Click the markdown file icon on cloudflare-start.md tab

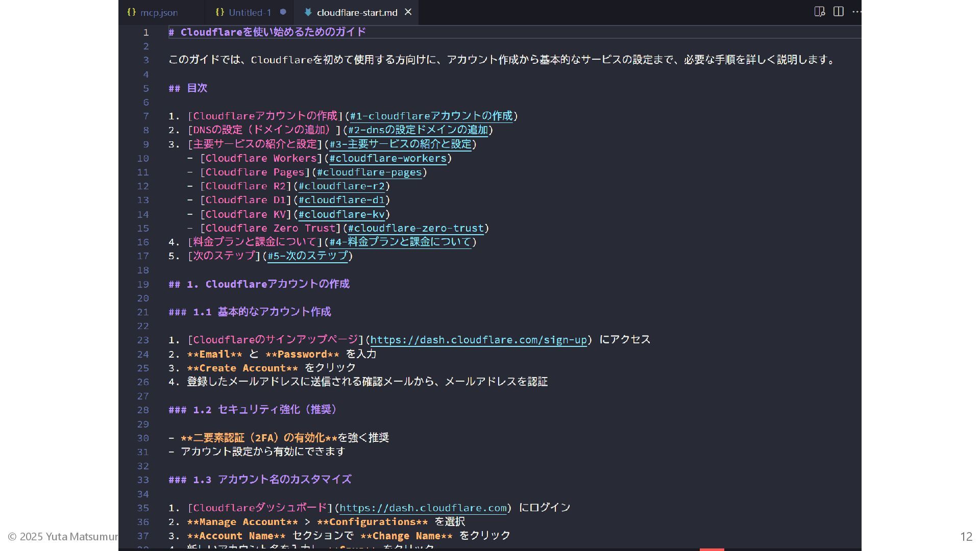click(x=308, y=12)
